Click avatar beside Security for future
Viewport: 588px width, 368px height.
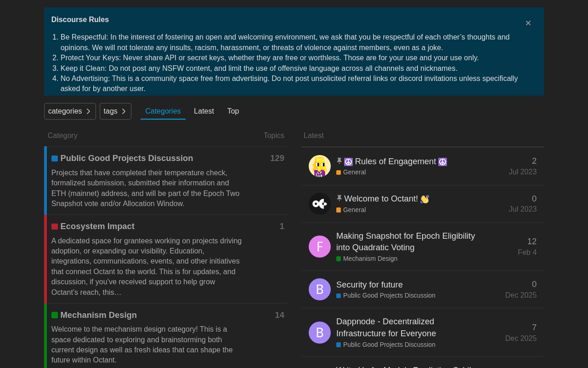[320, 289]
